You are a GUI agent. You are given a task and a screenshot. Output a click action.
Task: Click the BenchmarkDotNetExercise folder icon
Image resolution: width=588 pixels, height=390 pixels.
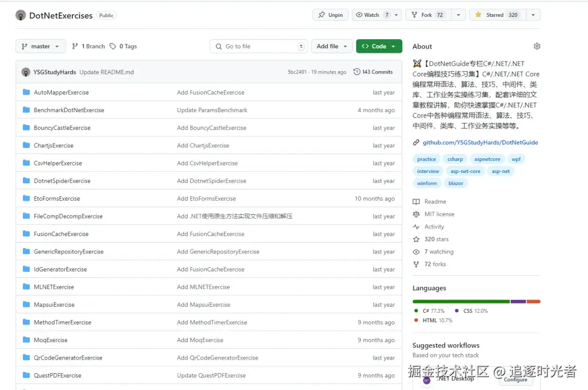(26, 110)
